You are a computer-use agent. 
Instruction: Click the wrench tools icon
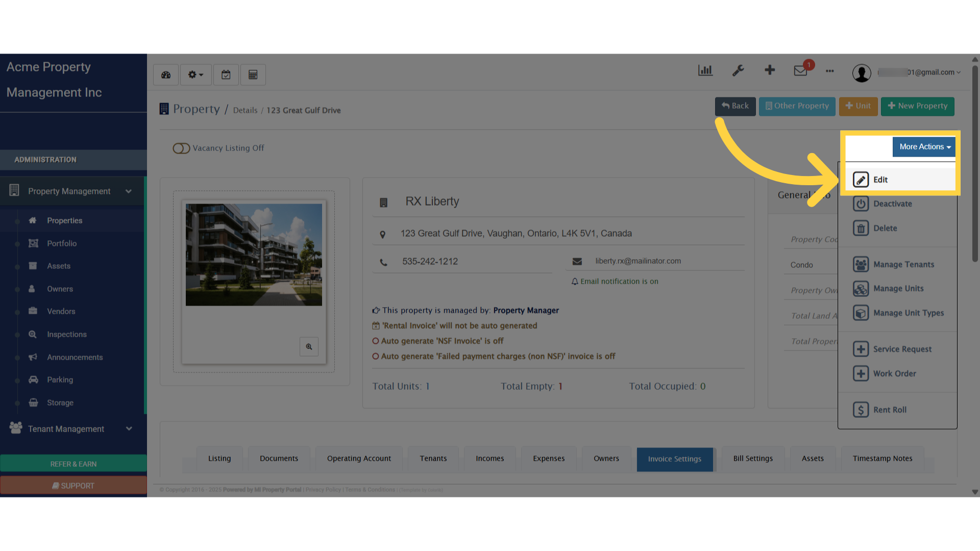pos(738,70)
